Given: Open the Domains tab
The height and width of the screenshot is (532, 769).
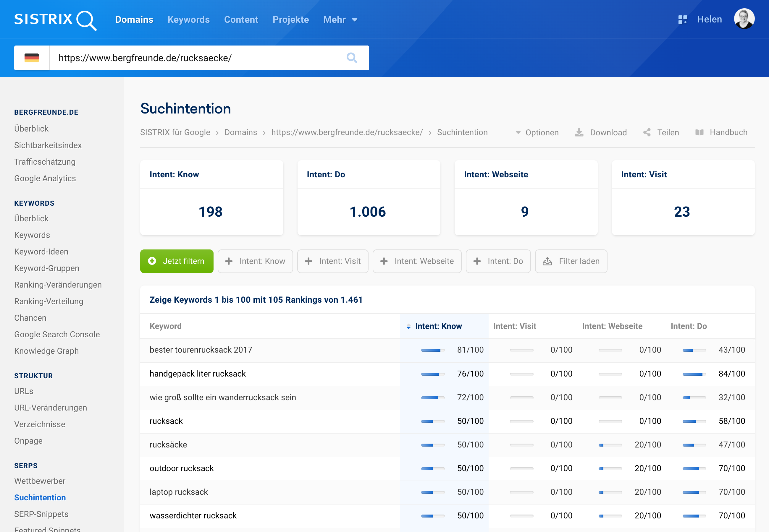Looking at the screenshot, I should (x=134, y=20).
